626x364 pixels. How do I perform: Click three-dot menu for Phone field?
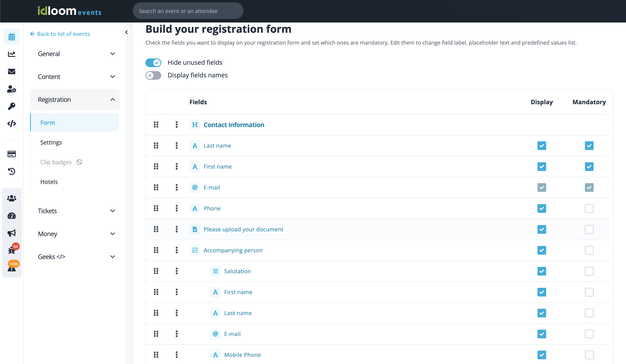(x=177, y=208)
